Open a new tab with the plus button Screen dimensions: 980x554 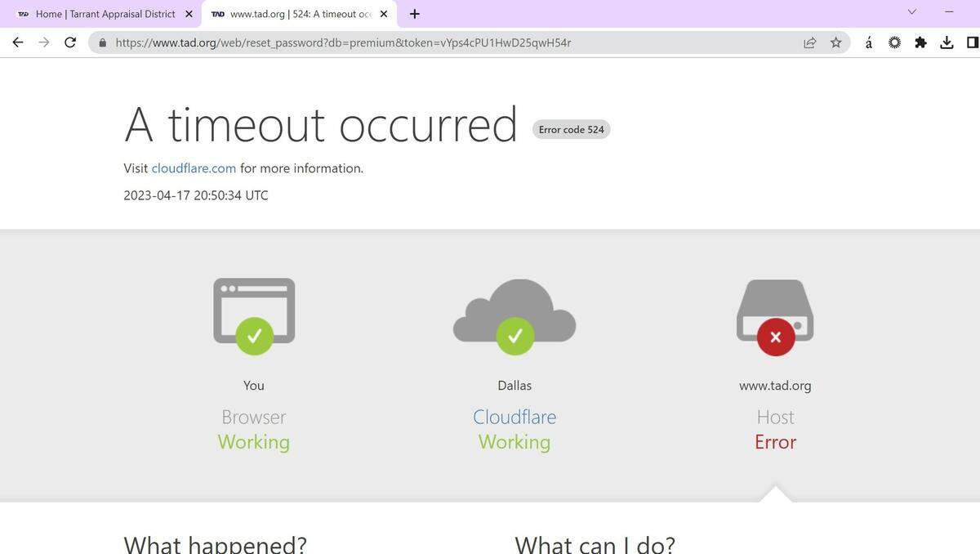click(x=414, y=14)
